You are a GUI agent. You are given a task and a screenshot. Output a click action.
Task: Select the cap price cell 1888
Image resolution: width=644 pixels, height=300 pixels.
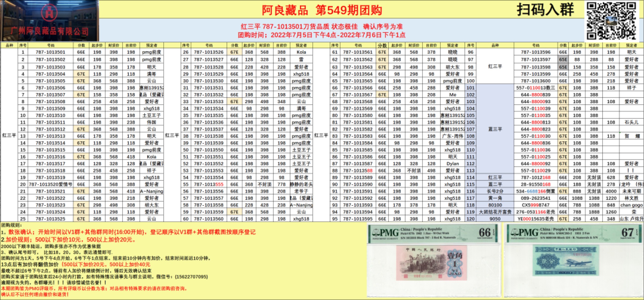point(594,212)
